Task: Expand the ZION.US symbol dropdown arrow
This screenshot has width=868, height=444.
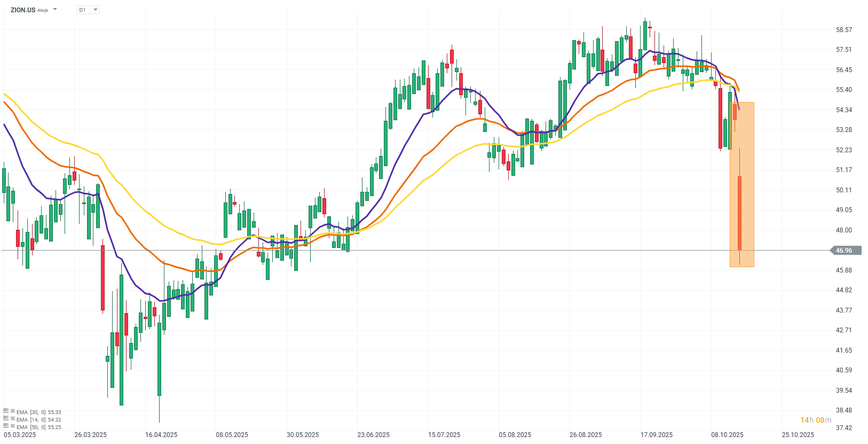Action: pos(55,10)
